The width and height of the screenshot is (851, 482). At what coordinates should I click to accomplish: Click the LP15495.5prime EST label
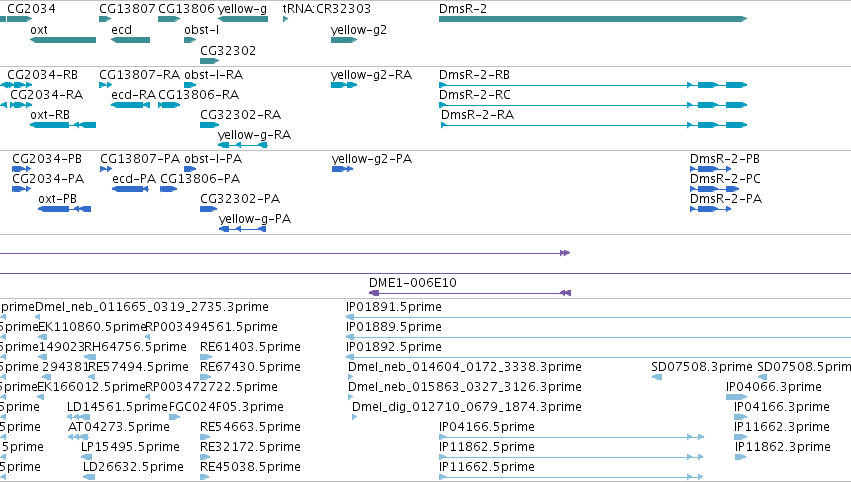(130, 448)
